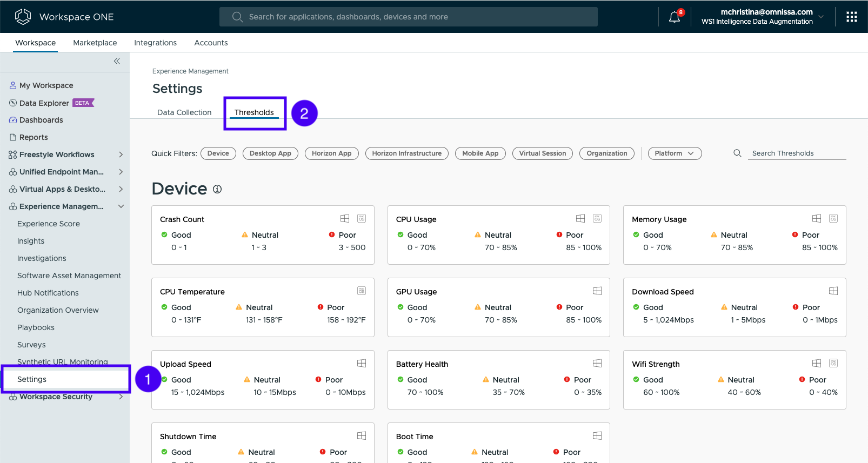The image size is (868, 463).
Task: Click the Download Speed table icon
Action: tap(833, 291)
